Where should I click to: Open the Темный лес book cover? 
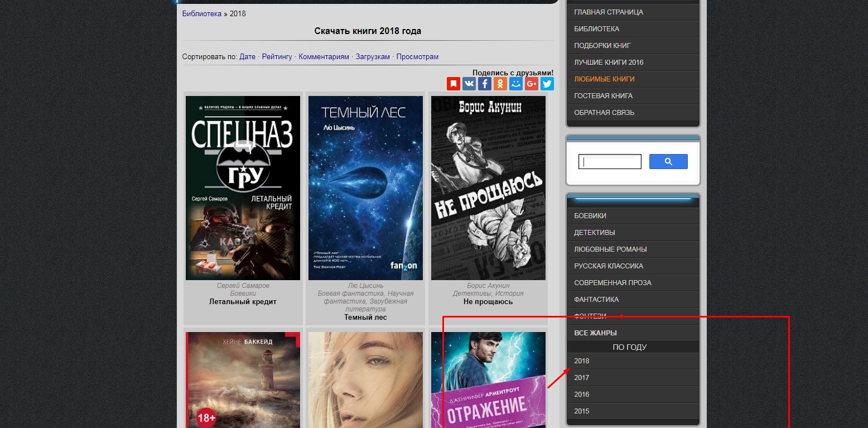tap(365, 187)
